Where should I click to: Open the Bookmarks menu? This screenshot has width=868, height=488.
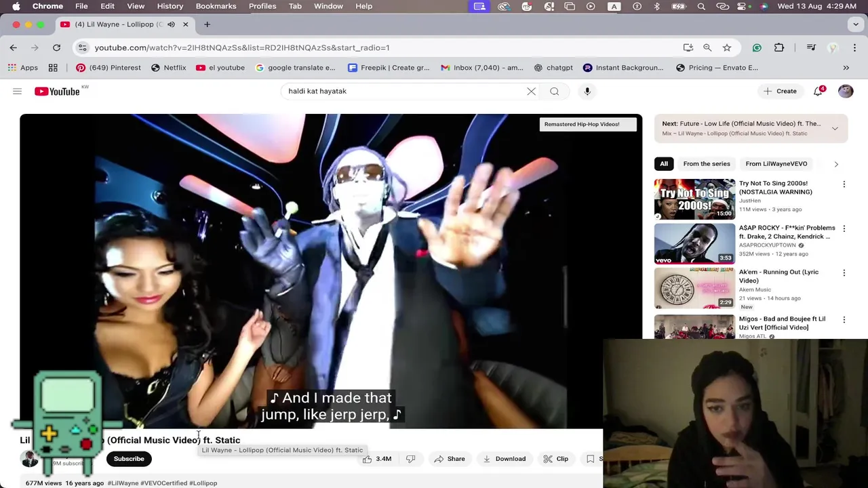[216, 6]
